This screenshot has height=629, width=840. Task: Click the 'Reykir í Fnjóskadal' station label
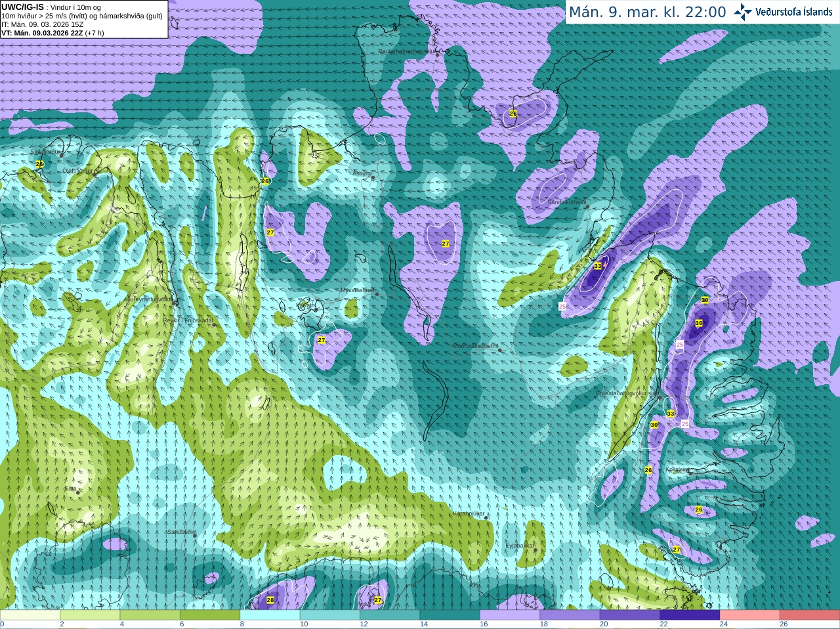click(188, 320)
